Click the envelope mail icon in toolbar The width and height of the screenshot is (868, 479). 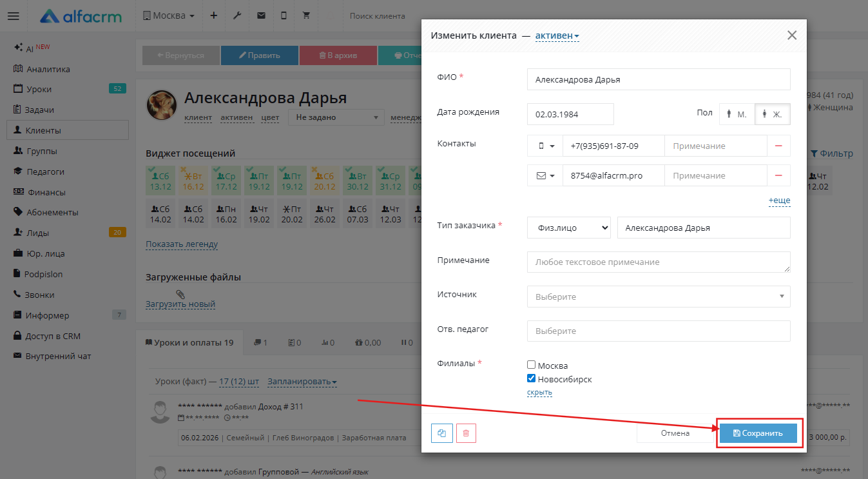(261, 16)
